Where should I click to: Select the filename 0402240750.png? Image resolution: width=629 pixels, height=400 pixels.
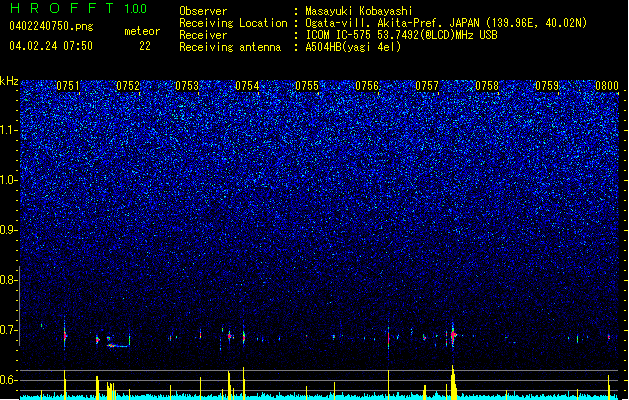click(51, 26)
